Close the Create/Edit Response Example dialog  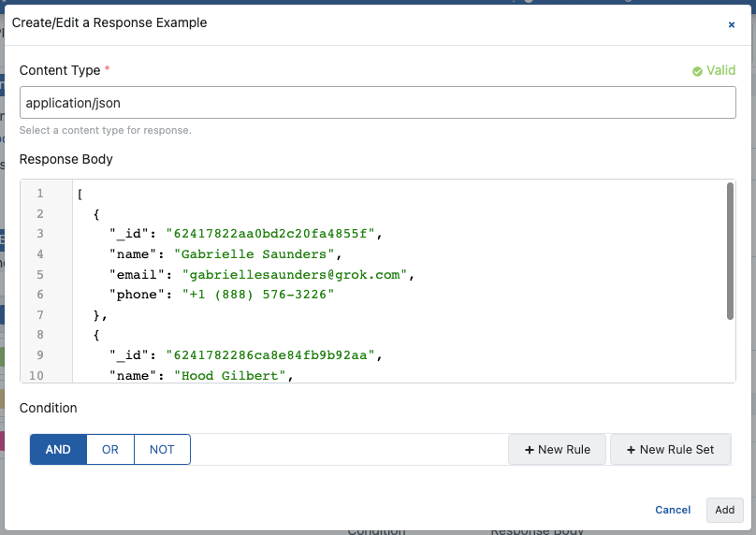point(732,24)
